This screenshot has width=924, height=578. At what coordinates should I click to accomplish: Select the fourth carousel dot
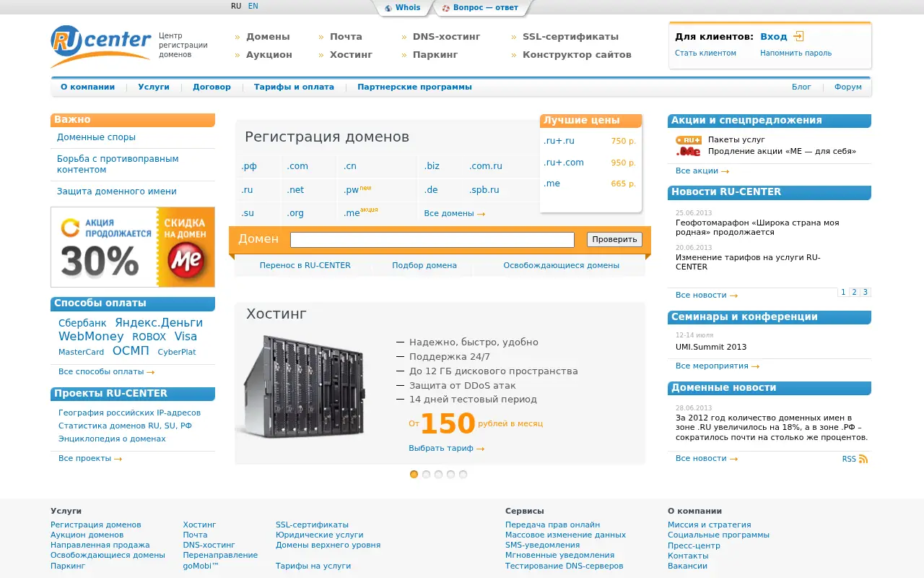(450, 475)
